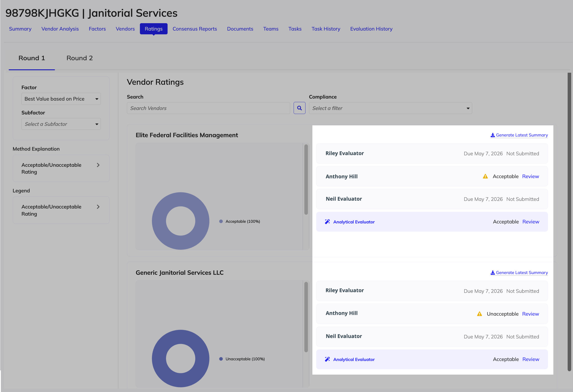Screen dimensions: 573x392
Task: Click the Riley Evaluator row under Elite Federal
Action: coord(432,153)
